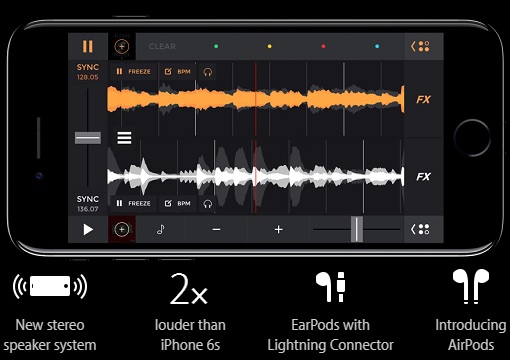Select the green cue point dot
The image size is (510, 360).
point(216,46)
